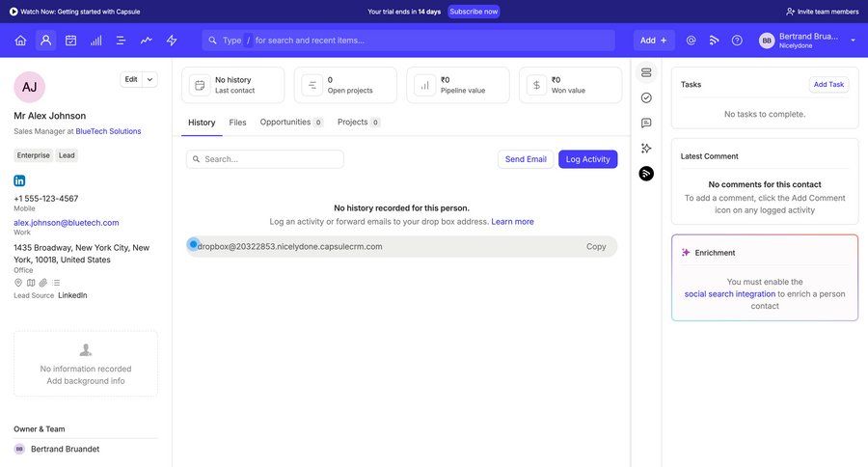The image size is (868, 467).
Task: Click the map pin icon under address
Action: point(18,283)
